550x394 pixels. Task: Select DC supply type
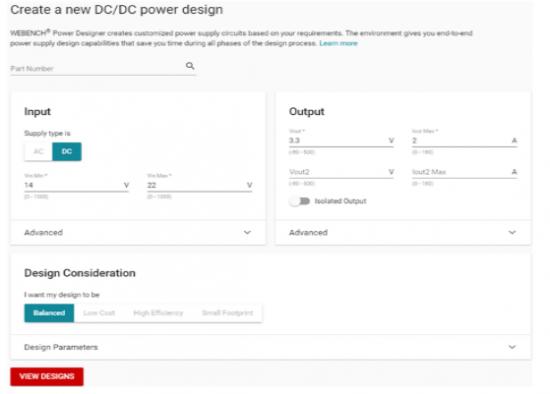point(67,152)
